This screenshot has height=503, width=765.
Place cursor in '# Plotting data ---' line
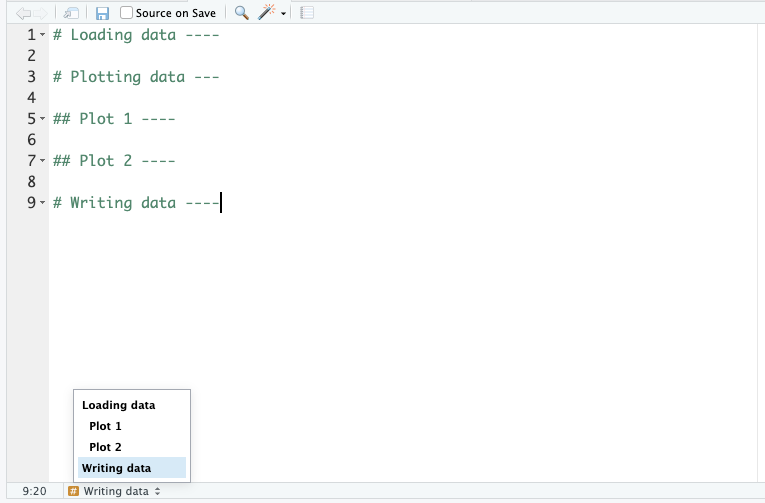coord(136,77)
